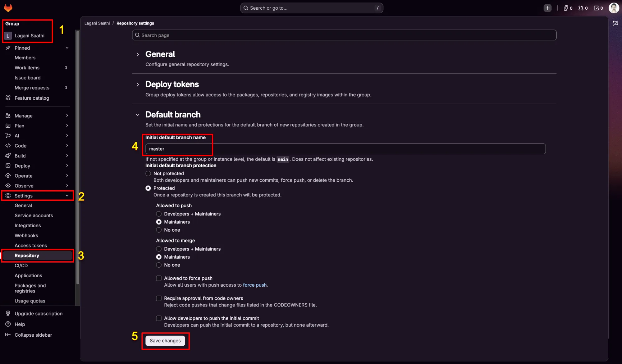Click the panel icon below the avatar

(x=615, y=23)
